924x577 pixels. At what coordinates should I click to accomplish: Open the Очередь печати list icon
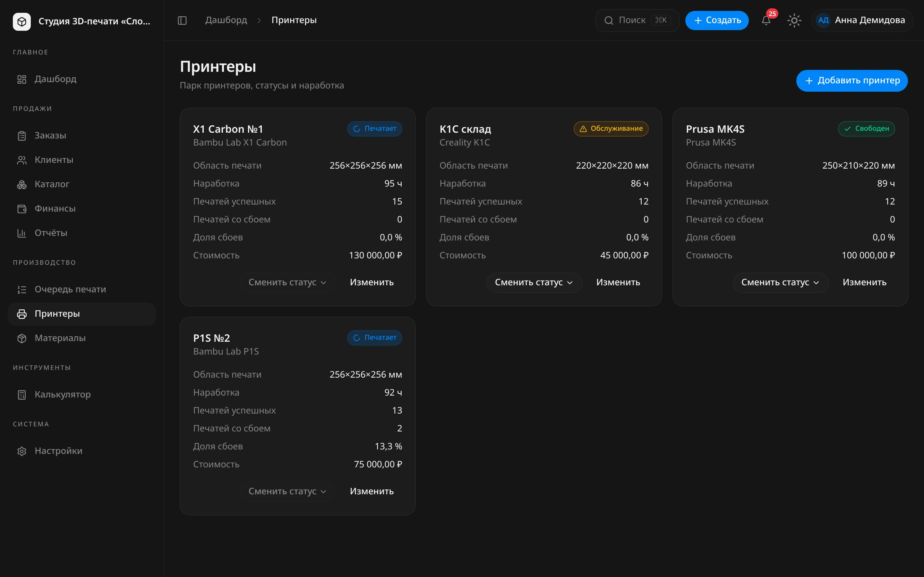click(22, 290)
